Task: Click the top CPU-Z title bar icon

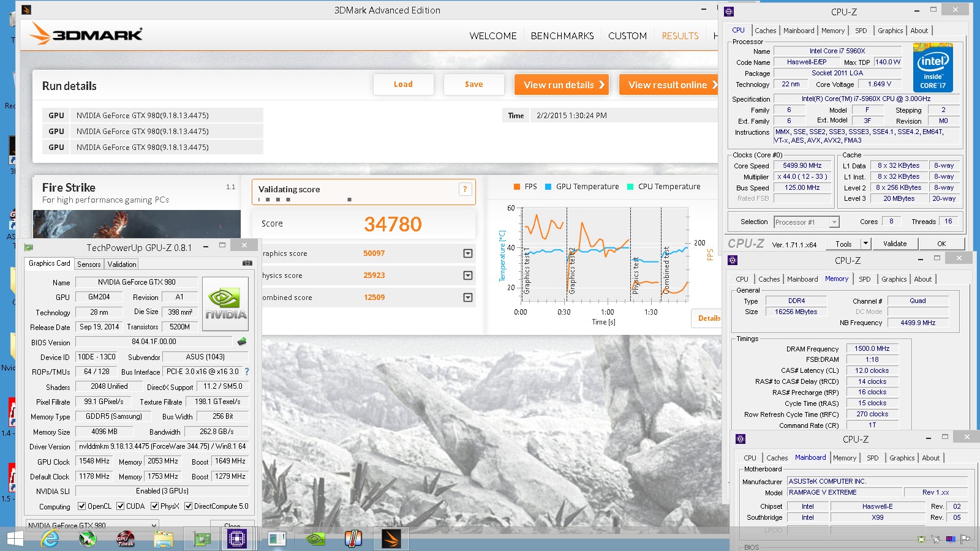Action: coord(729,12)
